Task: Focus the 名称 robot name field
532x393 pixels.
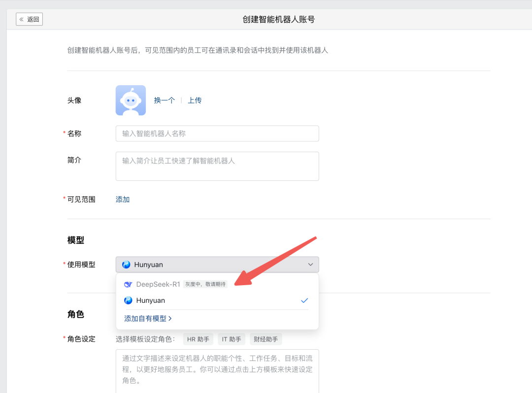Action: [217, 133]
